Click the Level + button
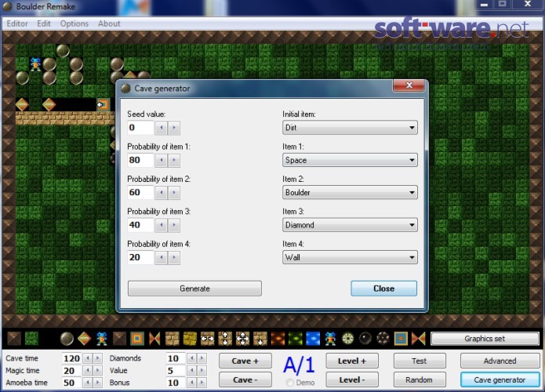 [x=352, y=361]
